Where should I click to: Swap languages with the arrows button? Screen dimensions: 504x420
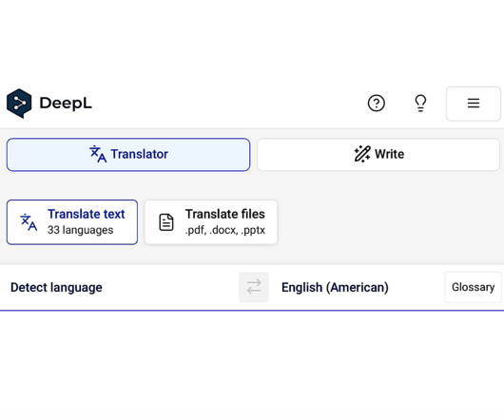(x=254, y=287)
